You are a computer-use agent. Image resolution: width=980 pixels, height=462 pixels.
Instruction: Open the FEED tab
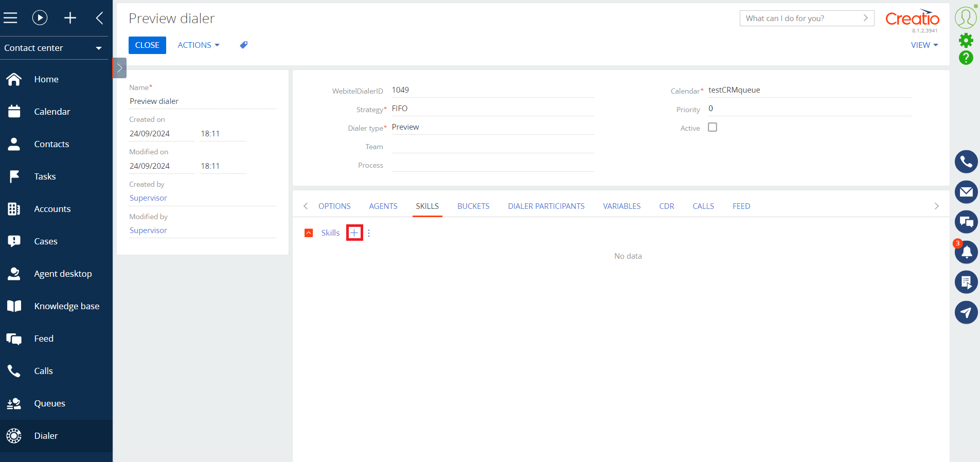pos(741,206)
